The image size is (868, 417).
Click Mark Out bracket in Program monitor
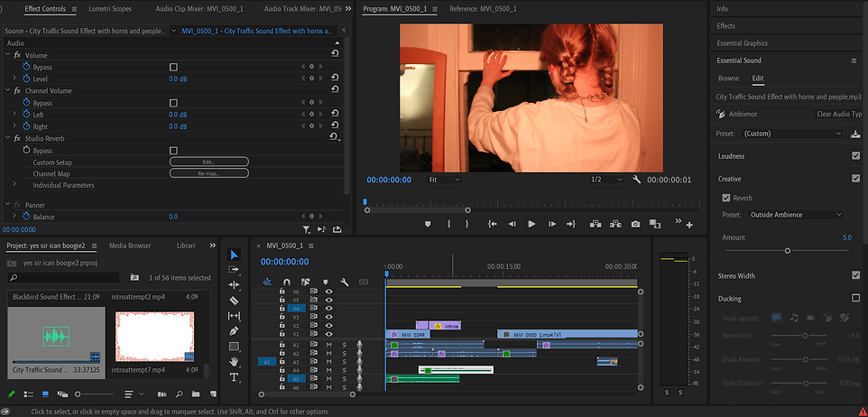coord(467,224)
